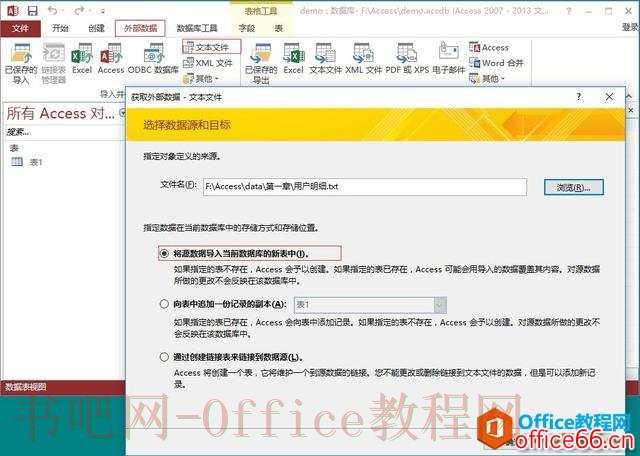Click the 文件名 path input field
Image resolution: width=640 pixels, height=456 pixels.
point(365,187)
